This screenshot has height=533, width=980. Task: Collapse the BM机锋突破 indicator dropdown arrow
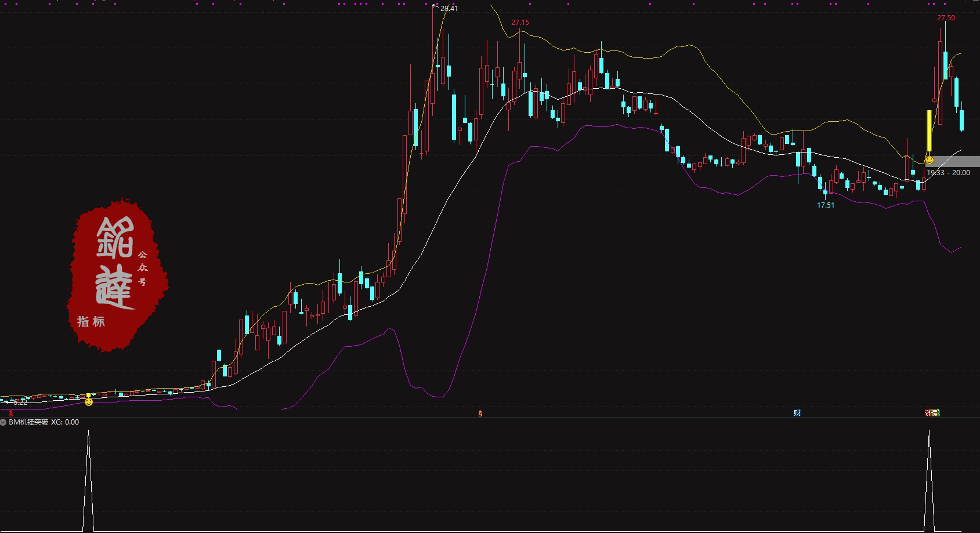3,422
